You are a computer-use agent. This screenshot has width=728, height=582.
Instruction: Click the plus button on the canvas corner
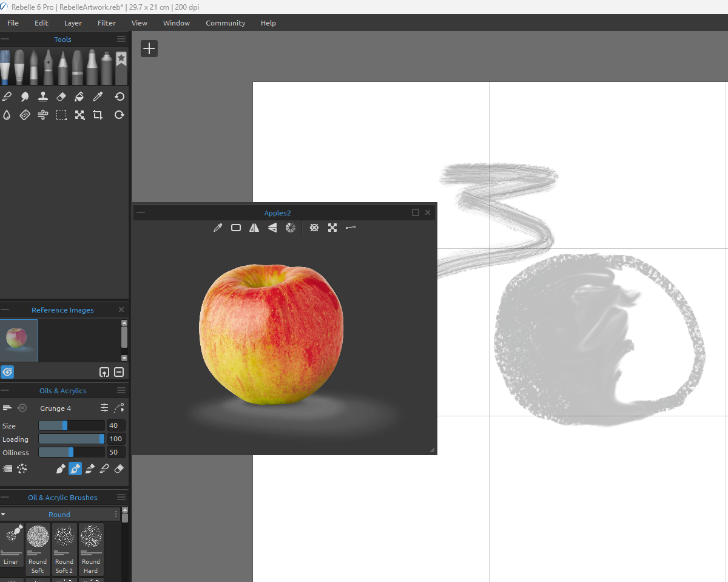pyautogui.click(x=149, y=49)
